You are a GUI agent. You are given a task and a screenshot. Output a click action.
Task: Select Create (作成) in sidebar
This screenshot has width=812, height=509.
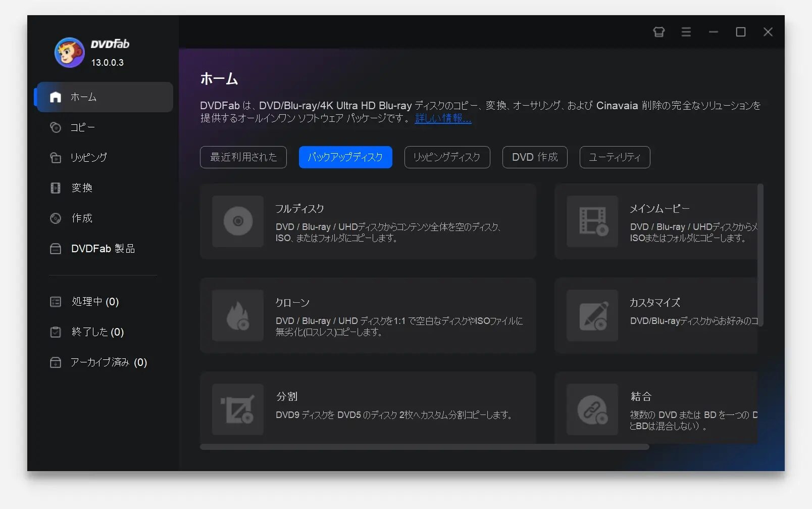pyautogui.click(x=81, y=218)
